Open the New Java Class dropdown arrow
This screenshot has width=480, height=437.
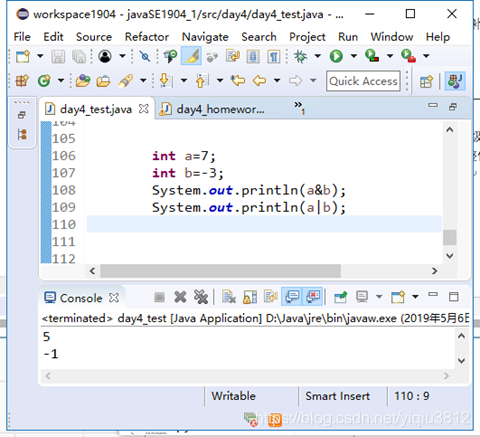click(61, 81)
